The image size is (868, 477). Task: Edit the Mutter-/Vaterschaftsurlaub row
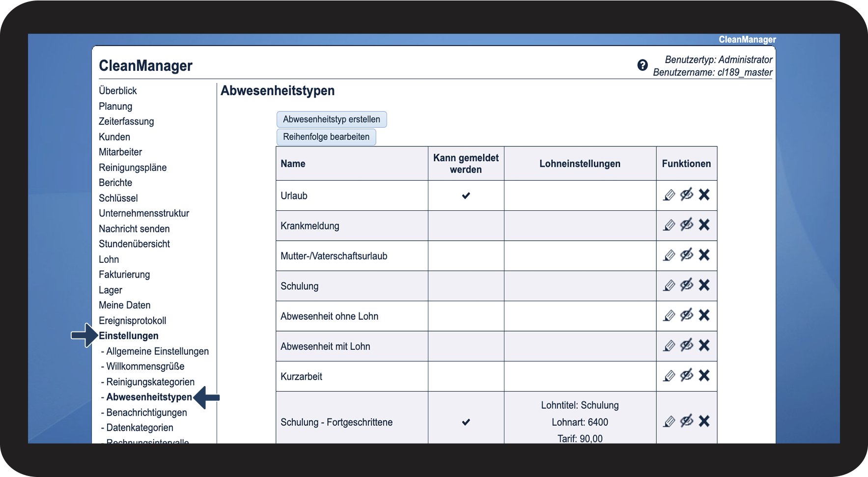coord(669,255)
